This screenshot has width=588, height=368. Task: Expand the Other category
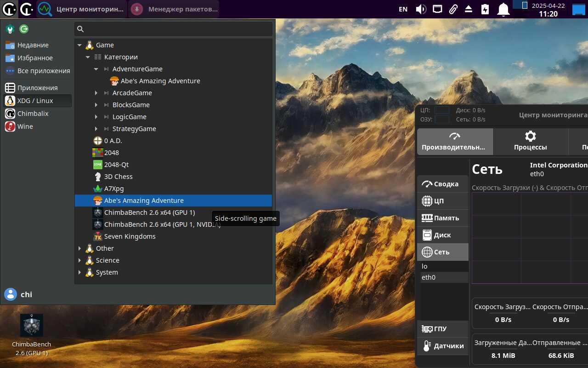(x=79, y=248)
